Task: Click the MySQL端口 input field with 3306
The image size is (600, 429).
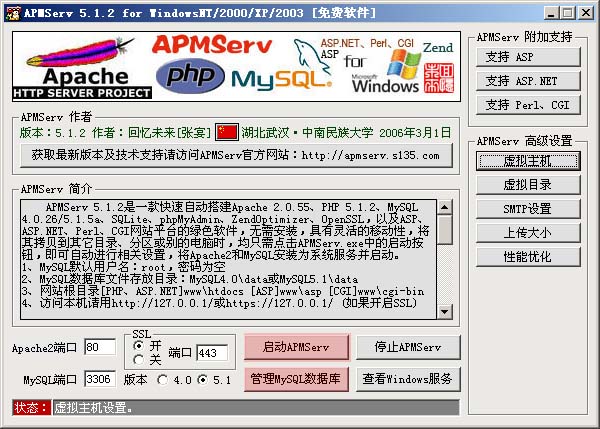Action: coord(99,379)
